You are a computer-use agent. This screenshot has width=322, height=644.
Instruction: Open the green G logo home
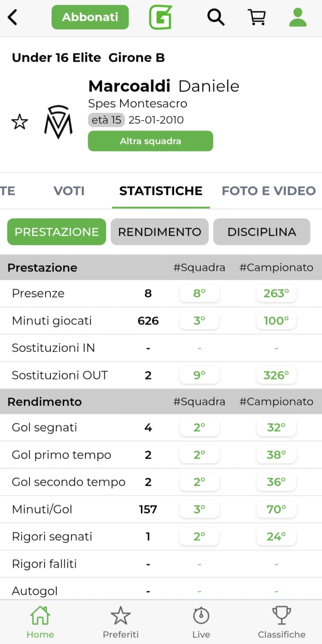pyautogui.click(x=160, y=17)
